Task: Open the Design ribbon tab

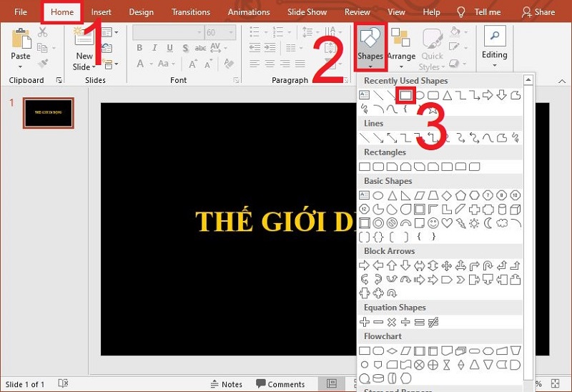Action: pyautogui.click(x=141, y=12)
